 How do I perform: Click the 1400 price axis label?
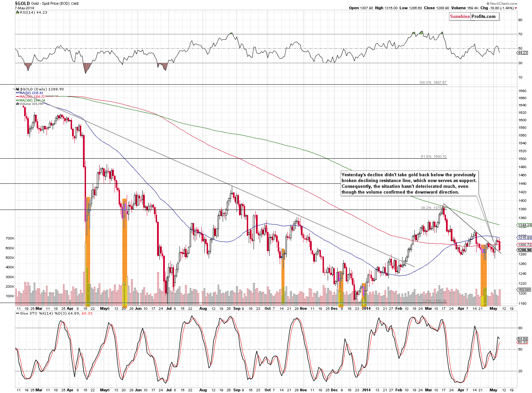click(522, 201)
